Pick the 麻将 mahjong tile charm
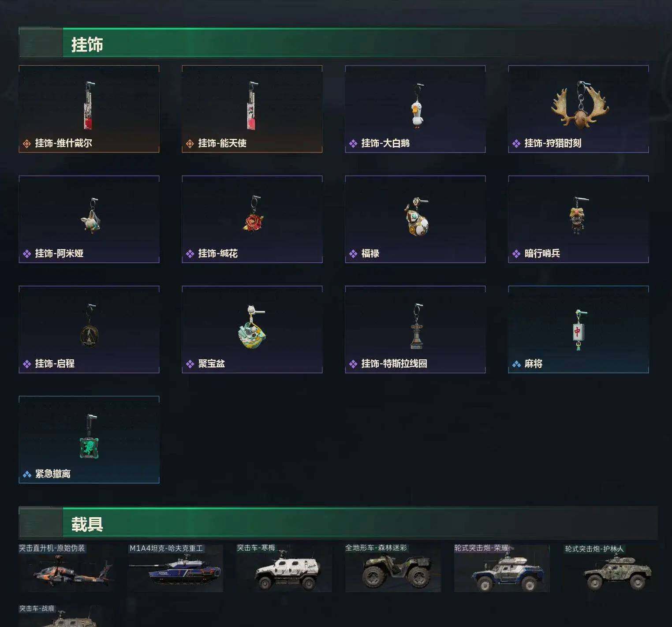The width and height of the screenshot is (672, 627). pyautogui.click(x=579, y=330)
